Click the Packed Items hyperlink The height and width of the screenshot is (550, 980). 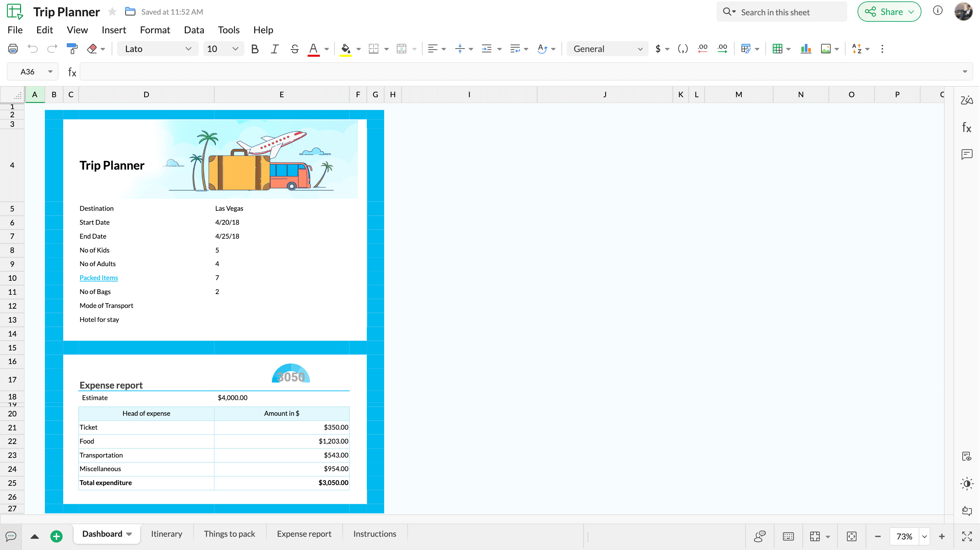99,277
